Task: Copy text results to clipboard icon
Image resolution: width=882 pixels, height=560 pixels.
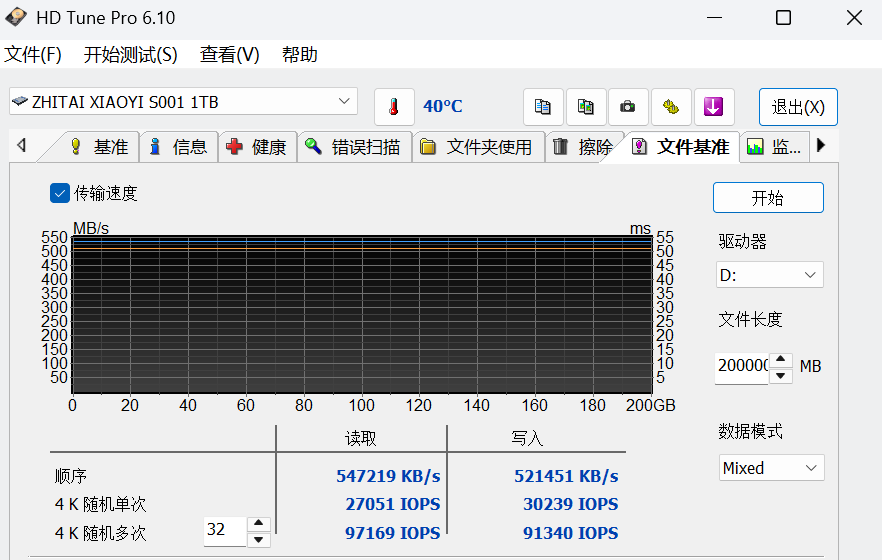Action: coord(543,107)
